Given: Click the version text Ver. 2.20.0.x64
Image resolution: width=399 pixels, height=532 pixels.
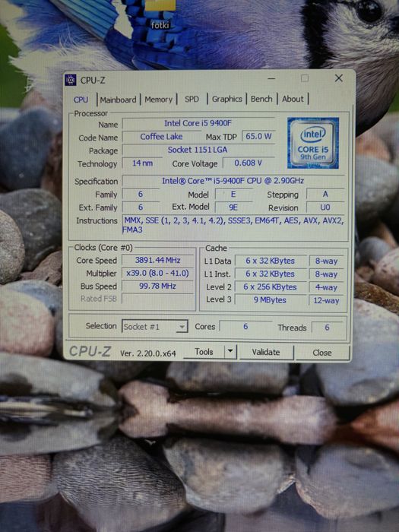Looking at the screenshot, I should pos(148,353).
